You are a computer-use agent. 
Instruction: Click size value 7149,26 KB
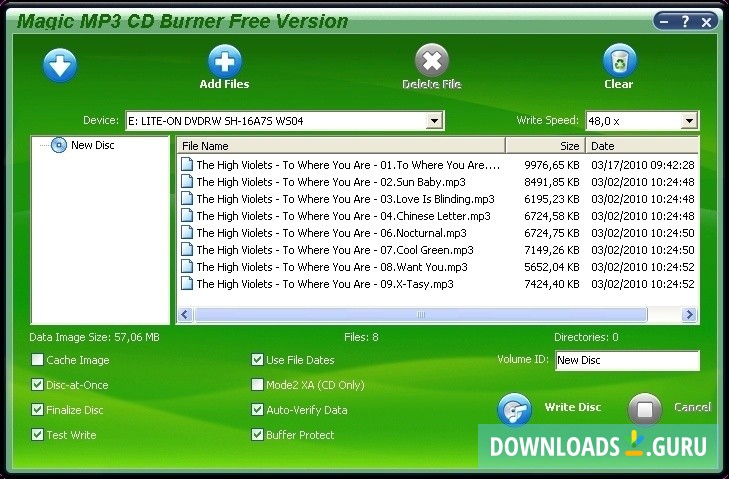point(552,250)
